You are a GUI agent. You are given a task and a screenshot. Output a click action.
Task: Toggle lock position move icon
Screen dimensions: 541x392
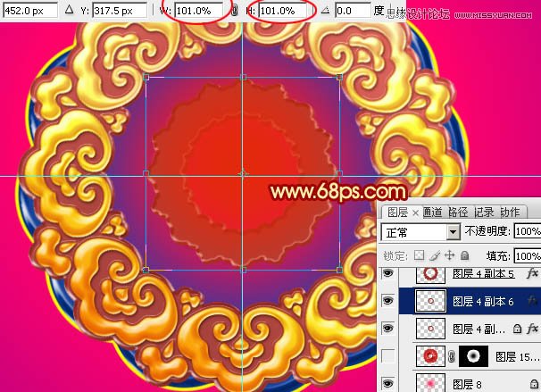tap(450, 255)
